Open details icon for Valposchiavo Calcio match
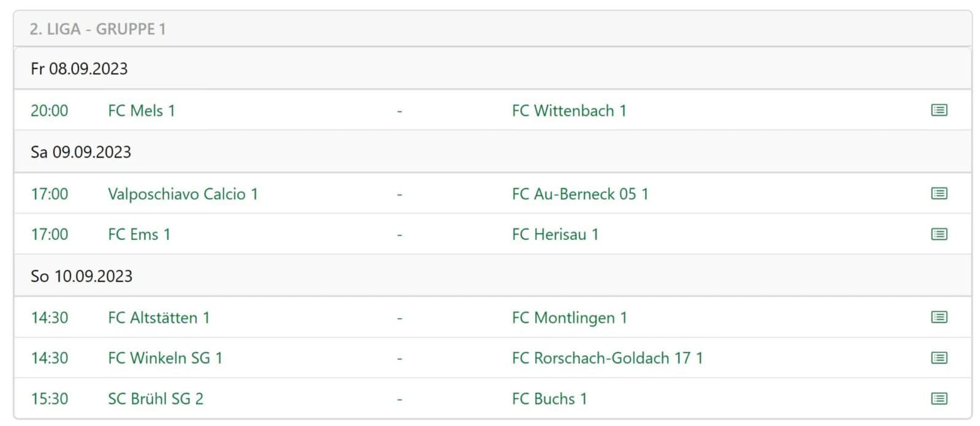The height and width of the screenshot is (426, 980). point(938,193)
